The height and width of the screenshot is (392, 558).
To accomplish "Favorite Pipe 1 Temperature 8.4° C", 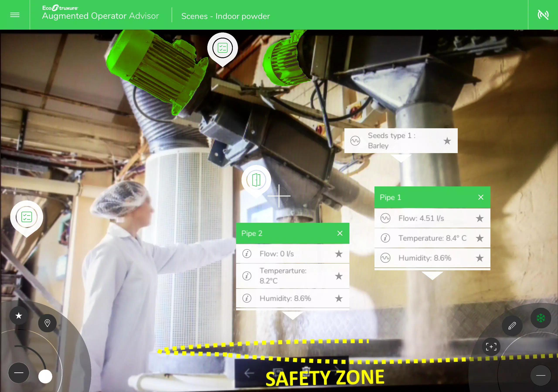I will 480,238.
